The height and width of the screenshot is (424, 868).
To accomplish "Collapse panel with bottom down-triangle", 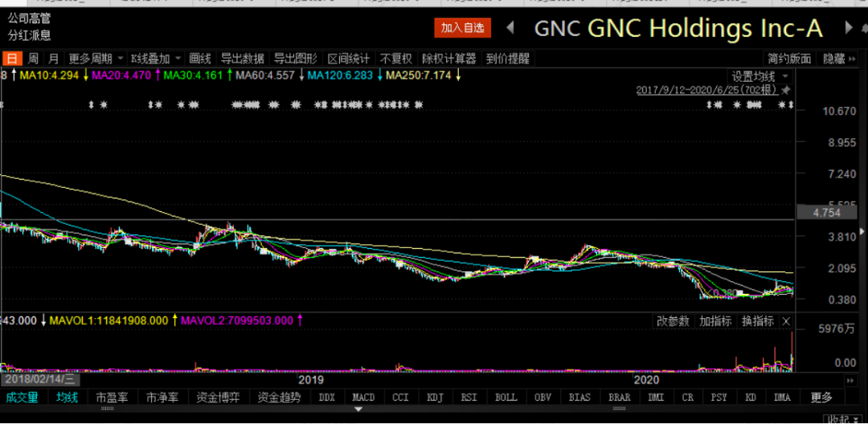I will click(358, 409).
